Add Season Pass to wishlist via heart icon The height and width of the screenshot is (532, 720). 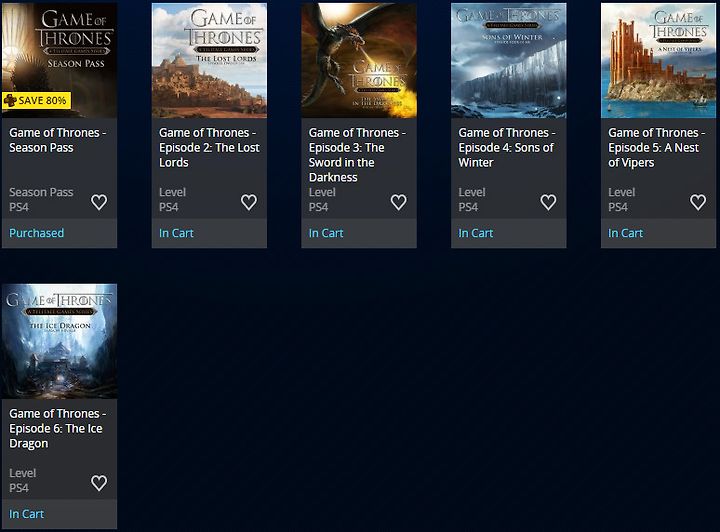click(x=99, y=202)
